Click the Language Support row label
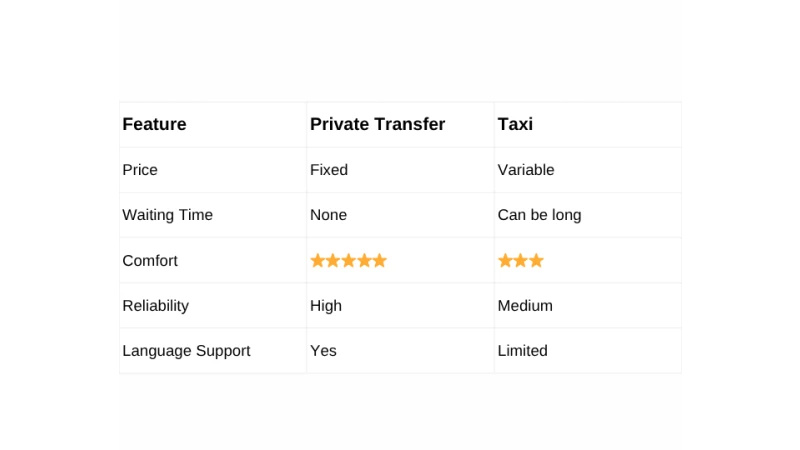The height and width of the screenshot is (450, 800). 186,351
